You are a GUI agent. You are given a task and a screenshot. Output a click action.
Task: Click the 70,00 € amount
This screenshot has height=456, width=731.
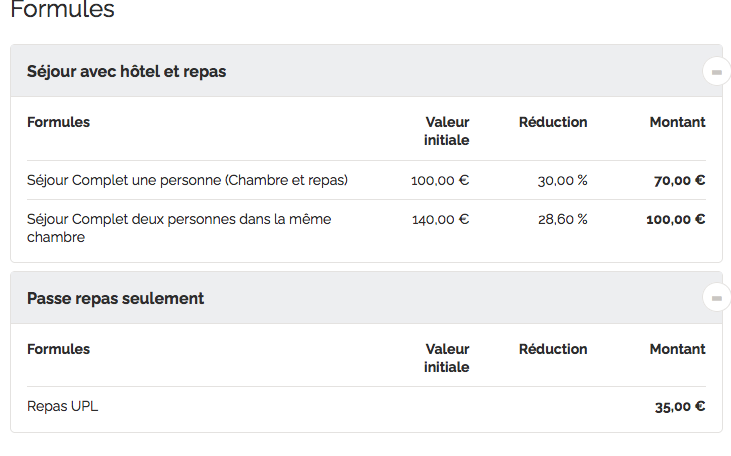point(679,180)
